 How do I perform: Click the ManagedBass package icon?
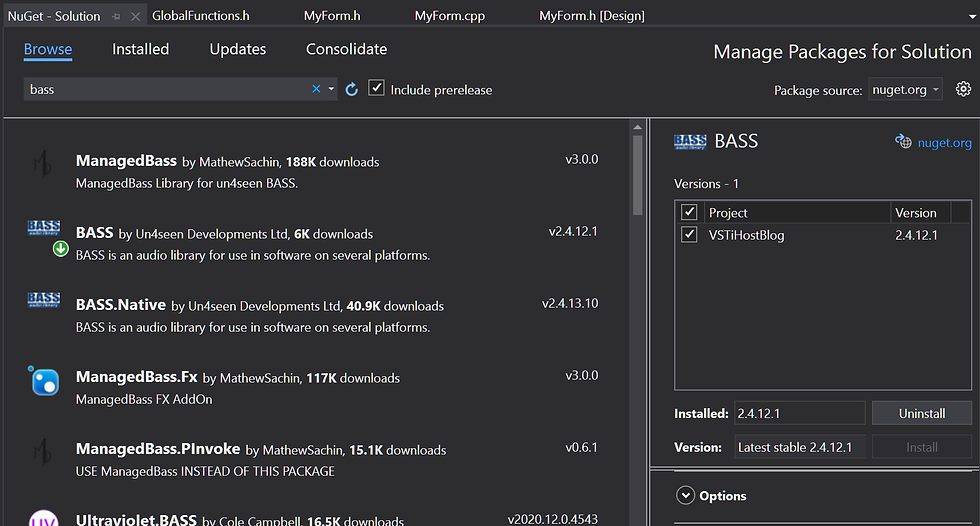(43, 165)
